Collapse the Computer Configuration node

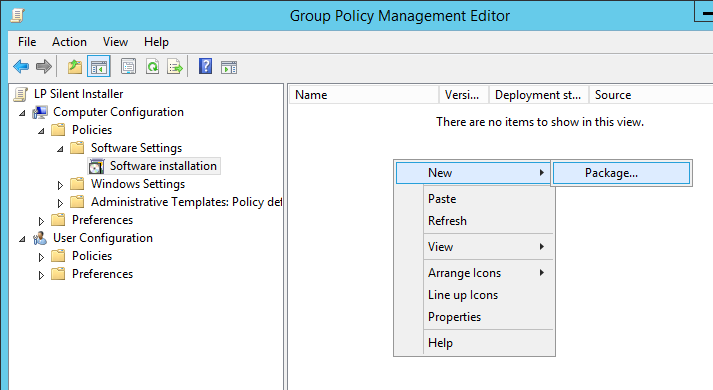pos(22,113)
